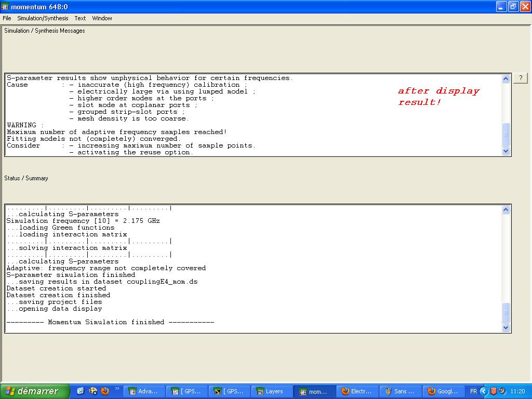
Task: Click the line 'S-parameter results show unphysical behavior'
Action: 150,78
